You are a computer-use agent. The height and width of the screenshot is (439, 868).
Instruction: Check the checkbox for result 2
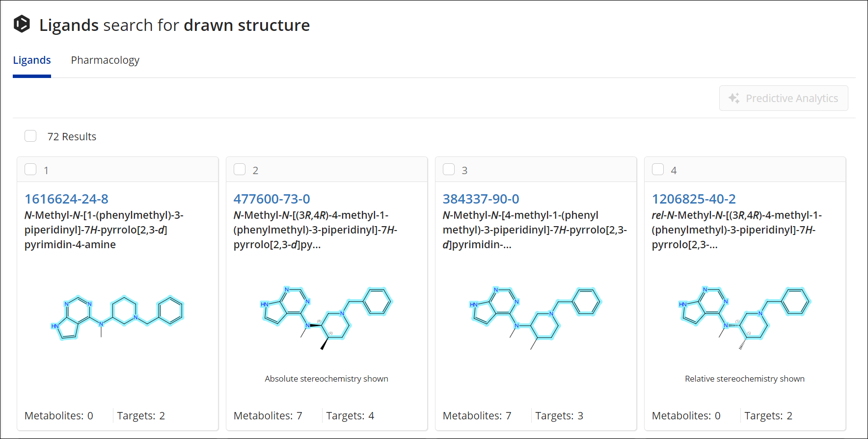(x=240, y=169)
